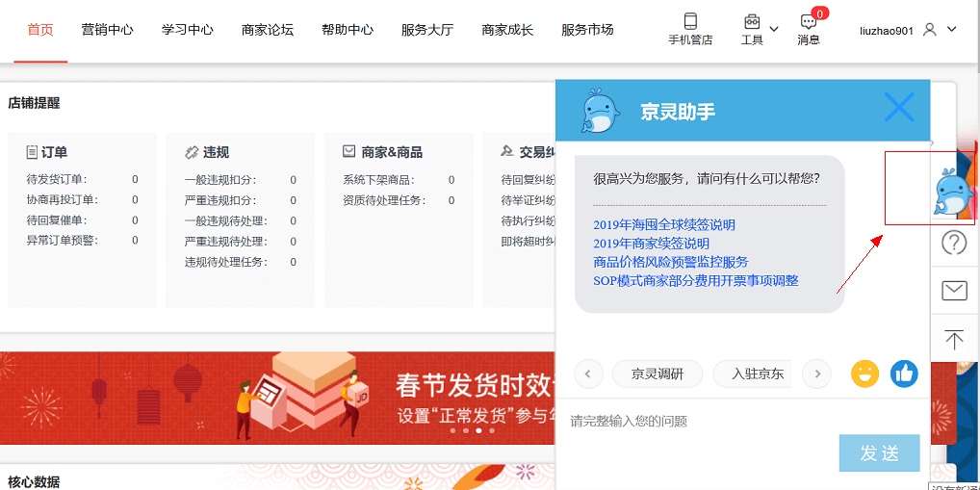The image size is (980, 490).
Task: Click the 春节发货时效 banner
Action: [x=277, y=398]
